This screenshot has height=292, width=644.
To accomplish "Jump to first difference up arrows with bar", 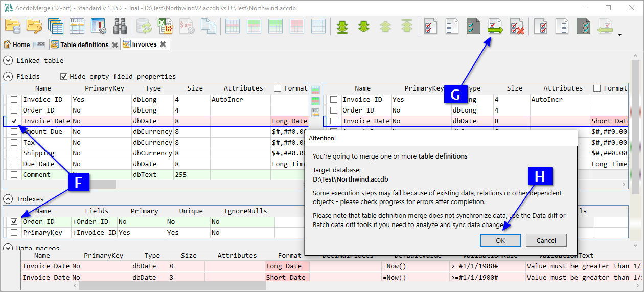I will click(407, 26).
